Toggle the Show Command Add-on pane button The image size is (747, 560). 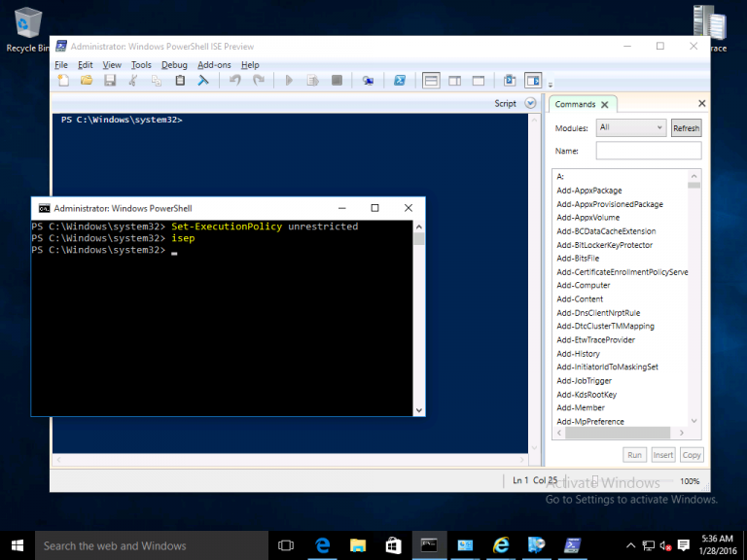(532, 81)
